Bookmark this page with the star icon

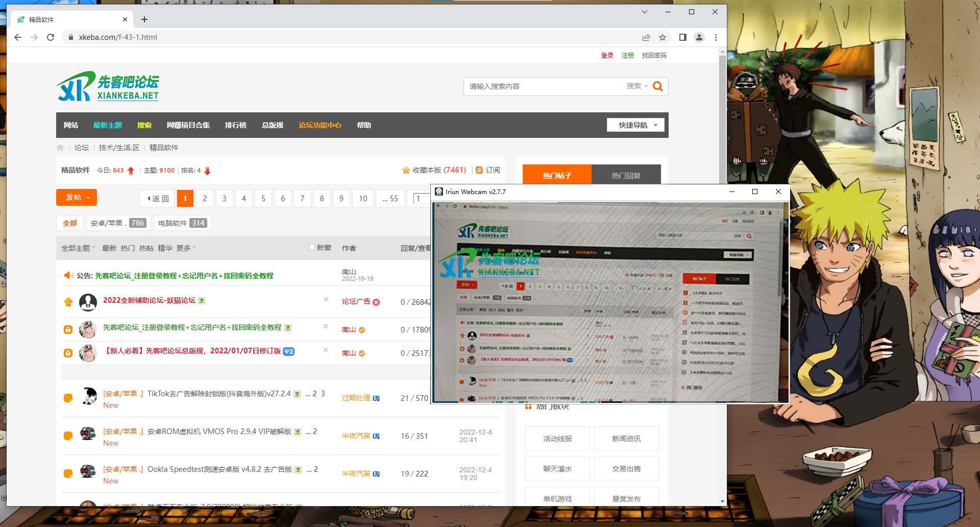(663, 37)
